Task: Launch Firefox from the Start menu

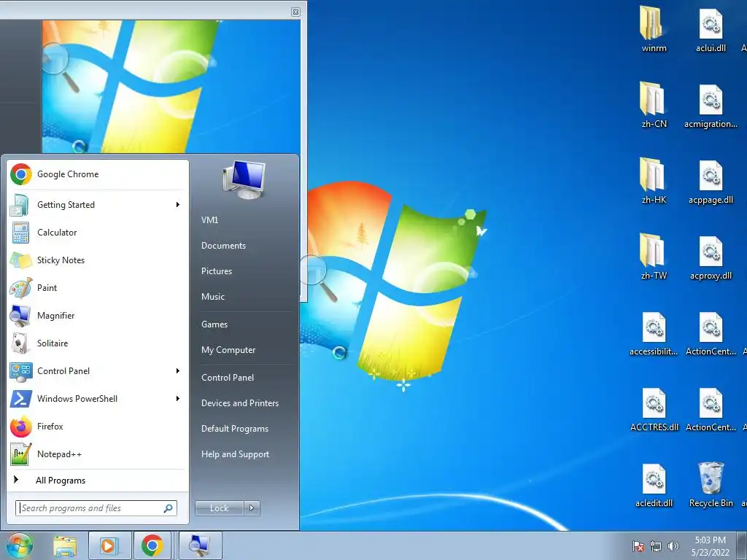Action: point(98,426)
